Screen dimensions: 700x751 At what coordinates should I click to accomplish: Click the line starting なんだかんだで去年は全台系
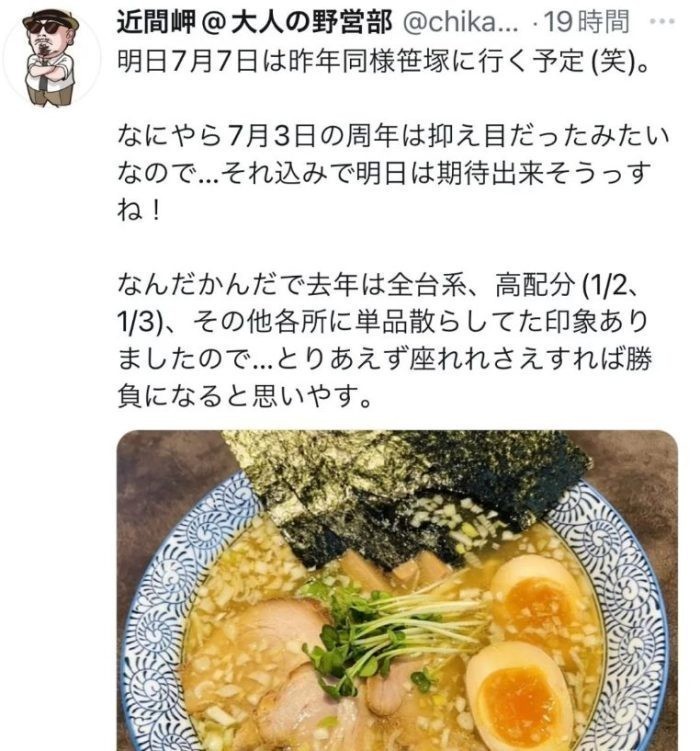click(x=378, y=285)
